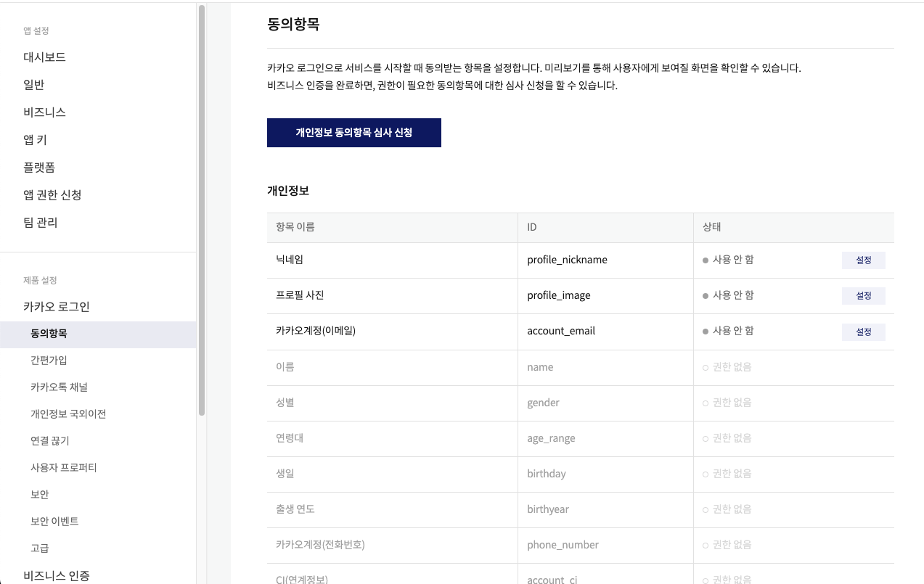This screenshot has width=924, height=584.
Task: Open 대시보드 in the sidebar
Action: click(44, 57)
